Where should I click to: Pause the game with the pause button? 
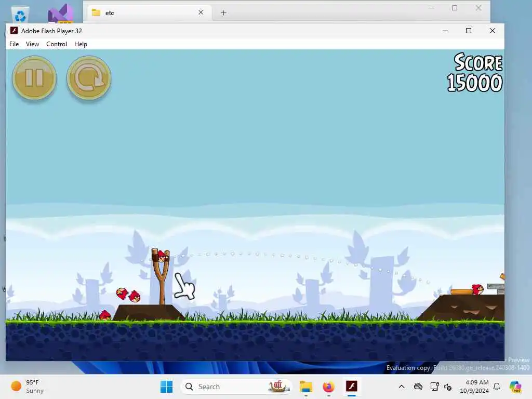click(34, 78)
